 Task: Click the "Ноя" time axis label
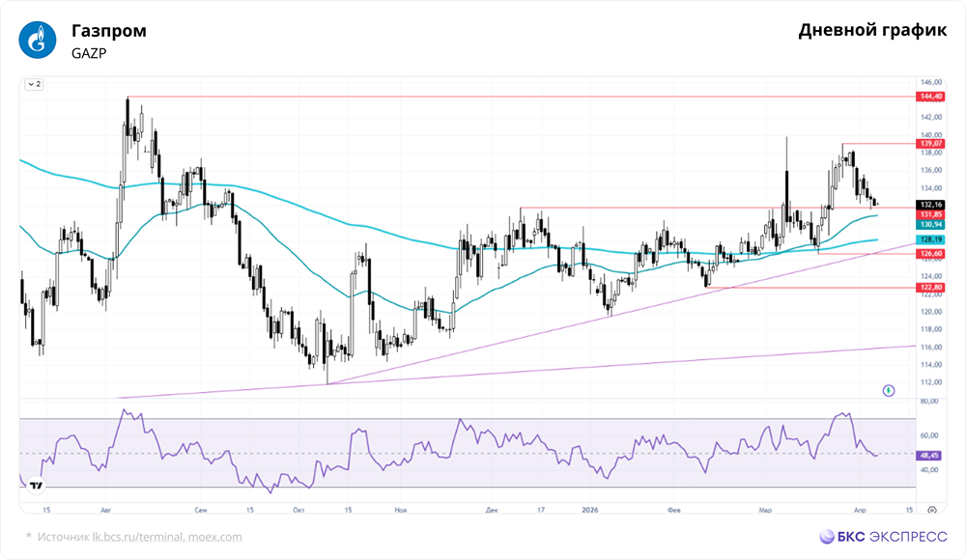[401, 510]
